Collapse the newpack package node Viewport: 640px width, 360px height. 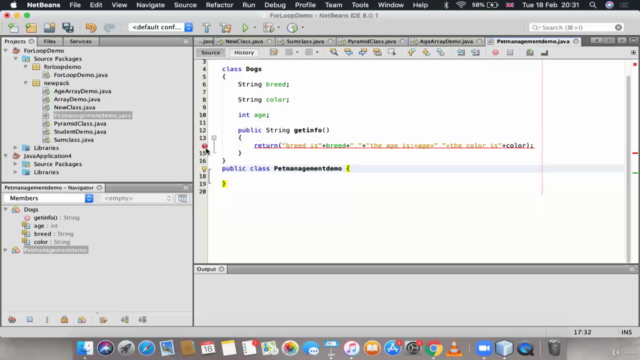(x=26, y=83)
